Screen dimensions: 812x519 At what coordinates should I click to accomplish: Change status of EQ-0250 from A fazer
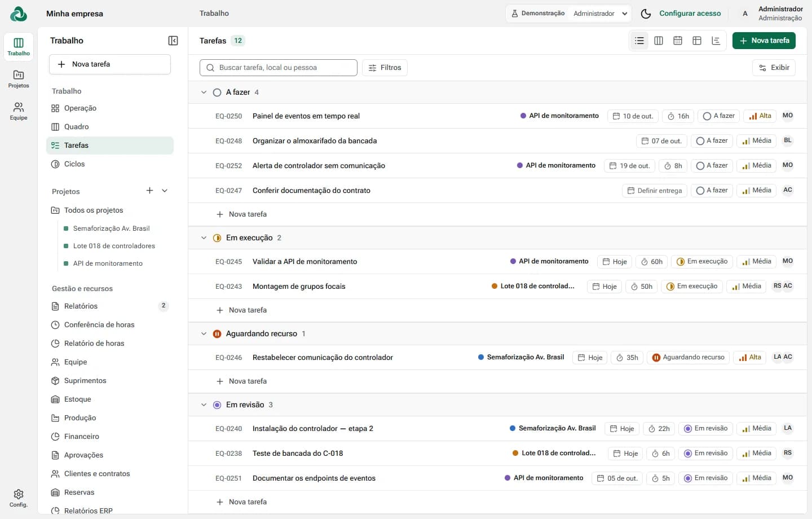point(718,116)
